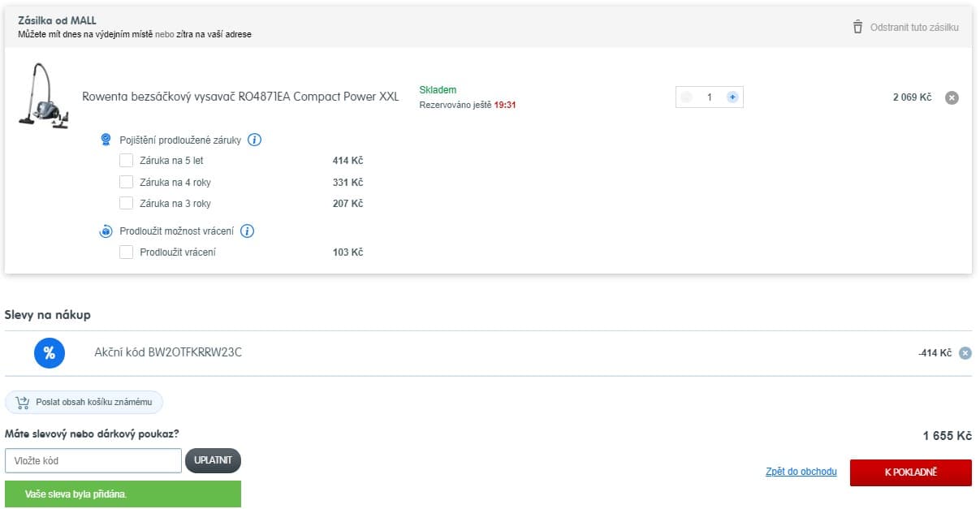Viewport: 980px width, 509px height.
Task: Remove the Rowenta vacuum from the cart
Action: 952,97
